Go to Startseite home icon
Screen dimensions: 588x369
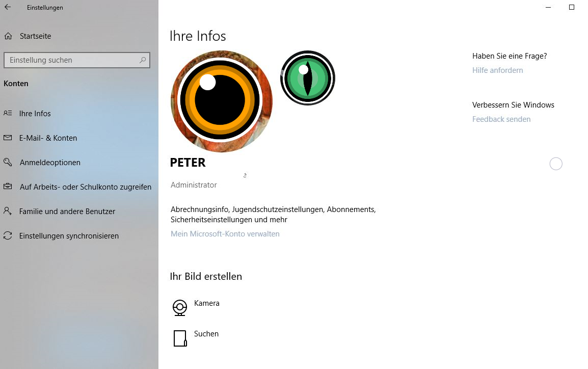point(8,36)
